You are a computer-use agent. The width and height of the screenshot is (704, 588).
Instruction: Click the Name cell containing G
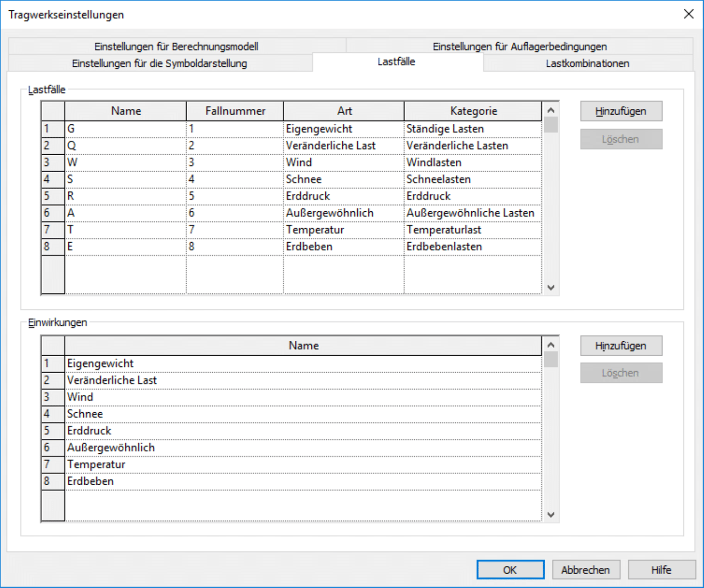125,128
